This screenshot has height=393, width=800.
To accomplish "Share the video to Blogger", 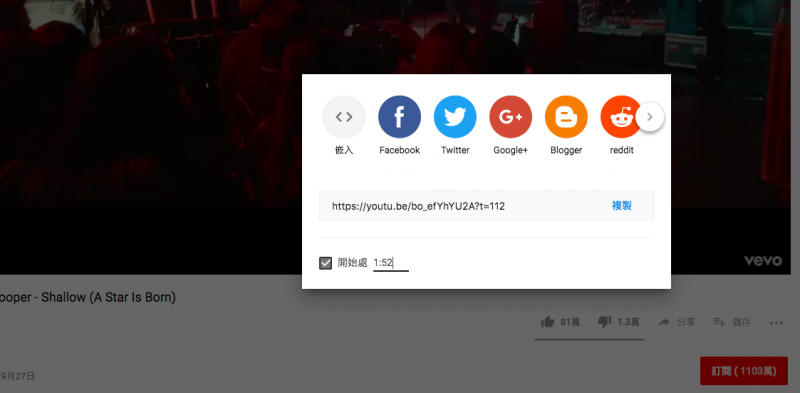I will click(x=566, y=117).
